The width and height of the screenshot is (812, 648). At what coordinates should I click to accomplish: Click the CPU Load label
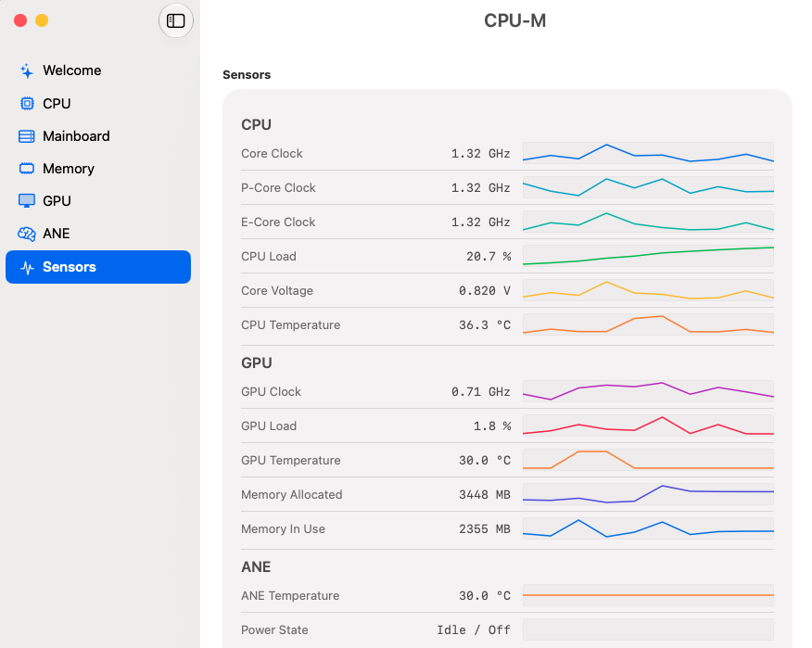point(268,256)
